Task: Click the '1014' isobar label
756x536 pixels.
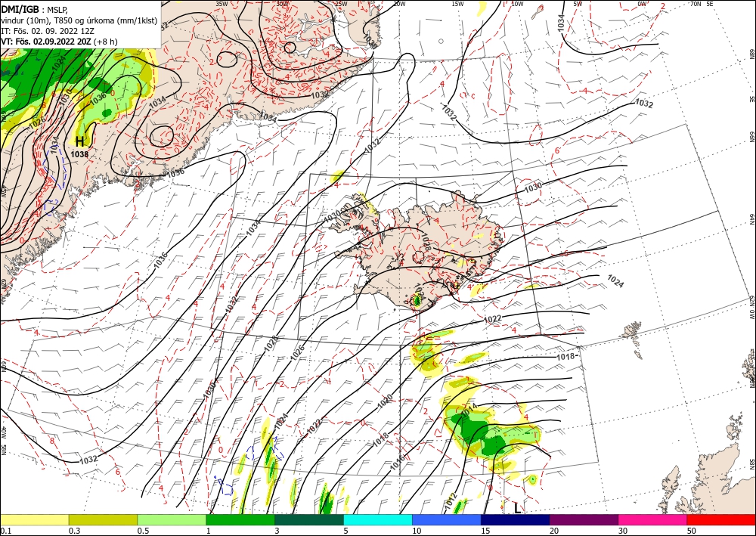Action: tap(469, 411)
